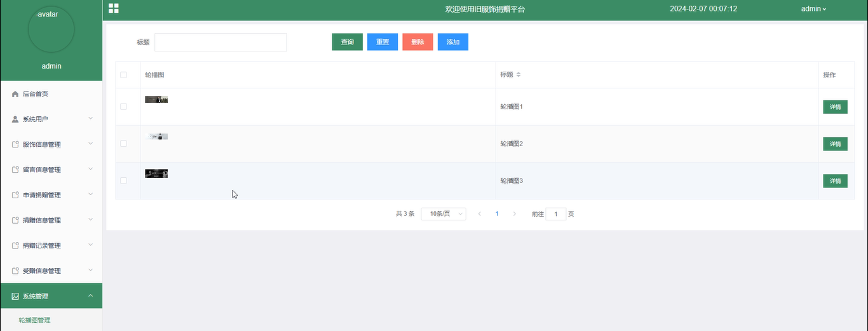Expand the 受赠信息管理 submenu chevron
Image resolution: width=868 pixels, height=331 pixels.
click(90, 270)
